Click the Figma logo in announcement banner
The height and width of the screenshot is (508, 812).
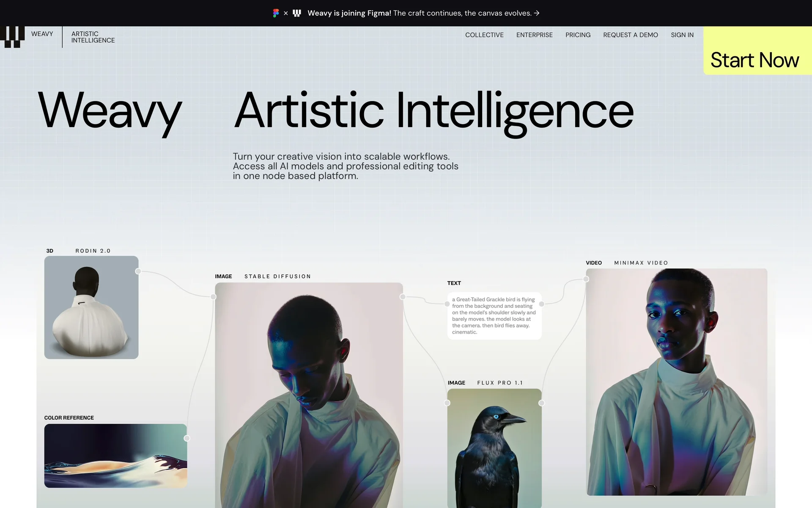click(276, 13)
